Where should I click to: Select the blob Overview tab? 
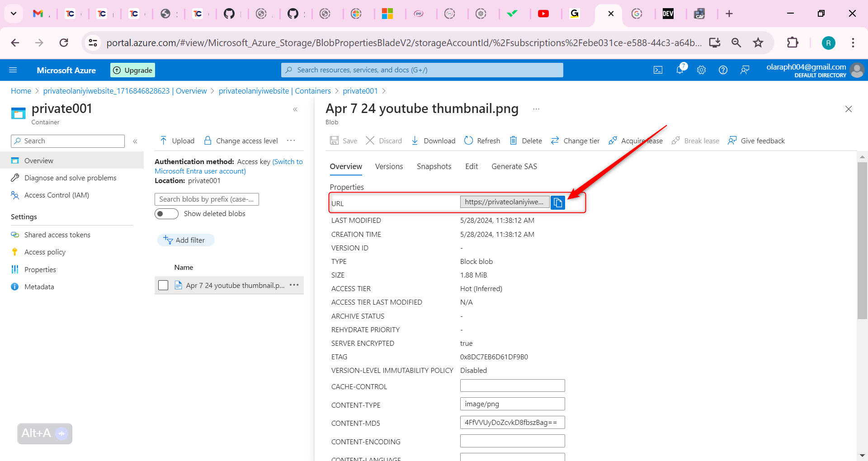pyautogui.click(x=346, y=166)
